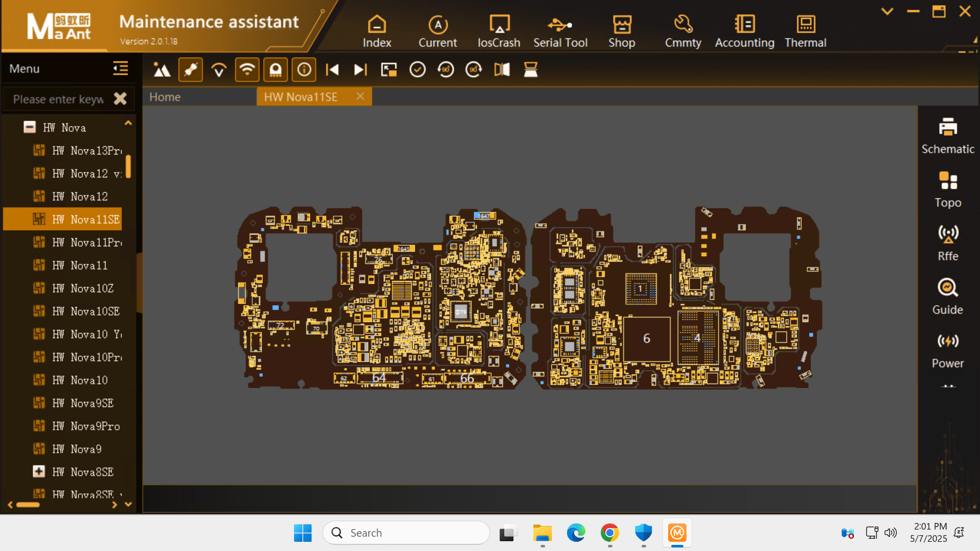Image resolution: width=980 pixels, height=551 pixels.
Task: Click connector 64 on the board
Action: coord(379,378)
